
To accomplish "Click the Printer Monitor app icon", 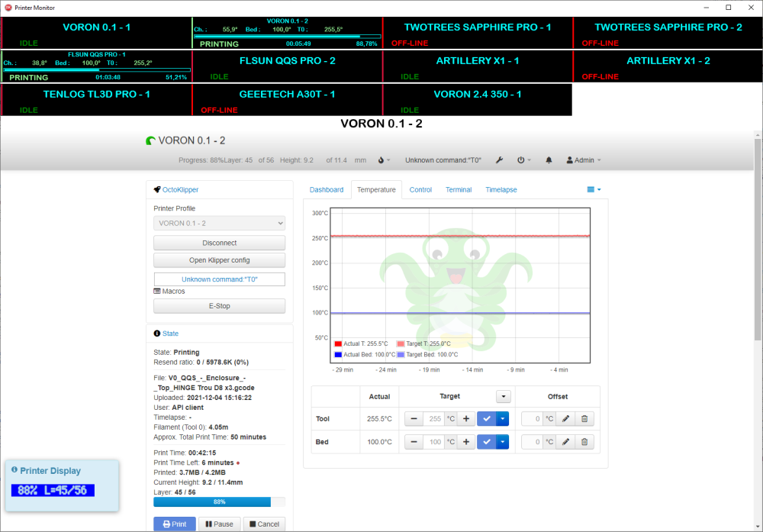I will (x=8, y=8).
